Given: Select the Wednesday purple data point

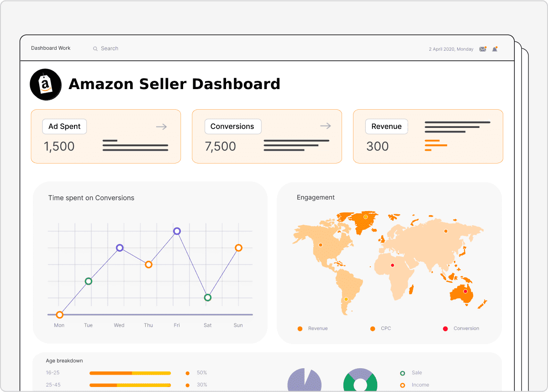Looking at the screenshot, I should (120, 248).
